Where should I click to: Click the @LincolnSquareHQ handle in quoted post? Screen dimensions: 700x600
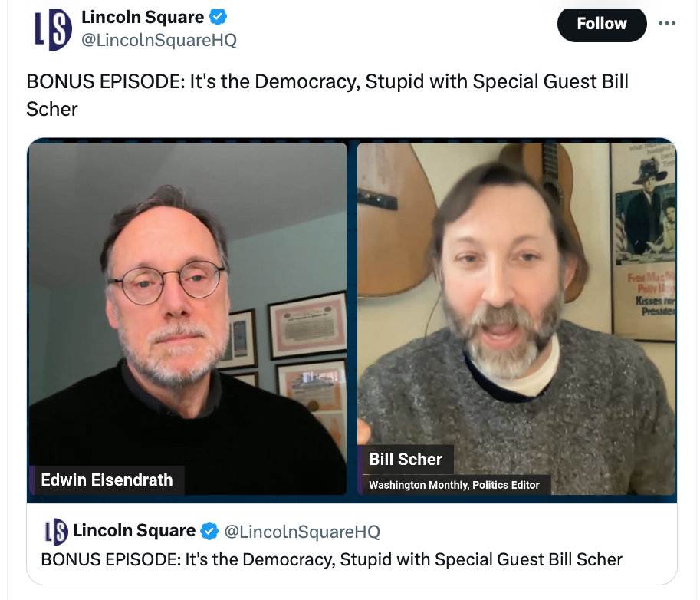pyautogui.click(x=301, y=532)
